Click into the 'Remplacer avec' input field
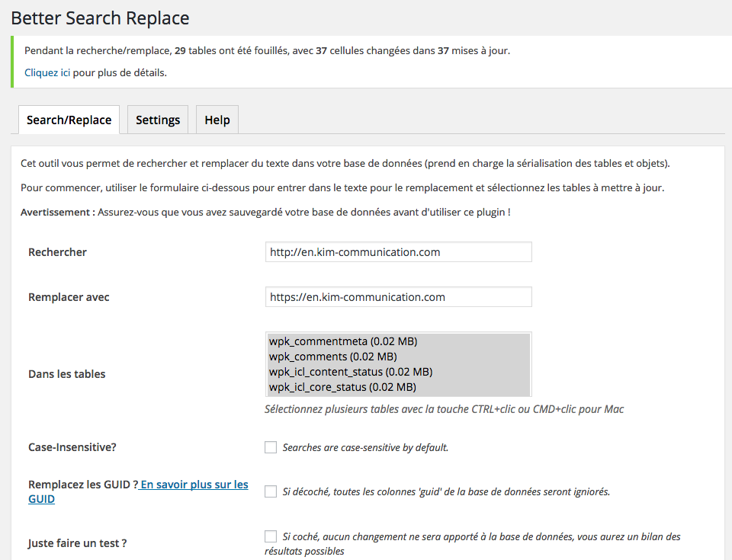732x560 pixels. tap(398, 297)
